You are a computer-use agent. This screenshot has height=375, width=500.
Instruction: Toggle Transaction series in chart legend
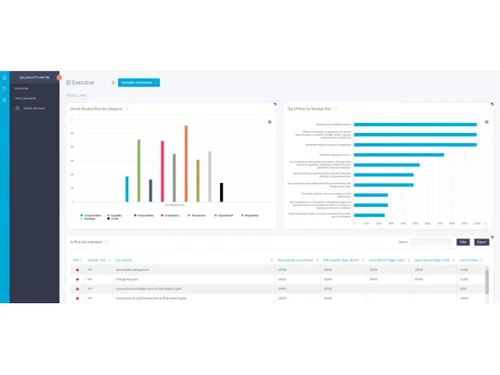point(197,215)
